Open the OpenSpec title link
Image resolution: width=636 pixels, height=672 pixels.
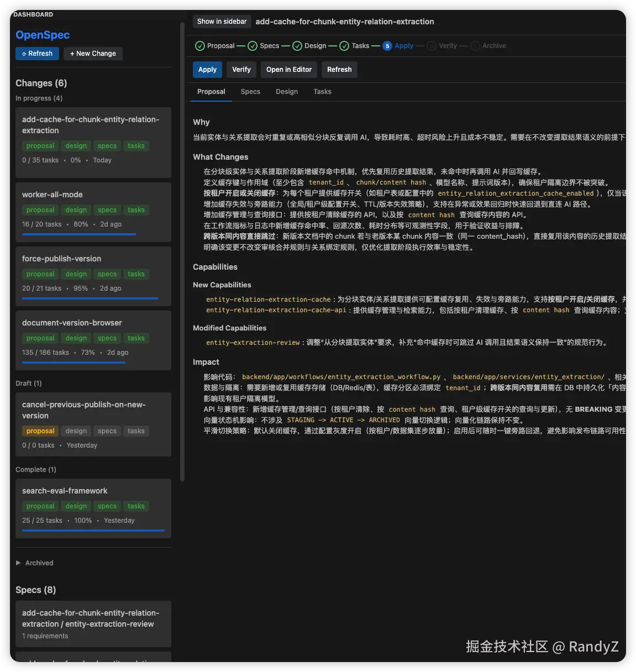pyautogui.click(x=43, y=35)
